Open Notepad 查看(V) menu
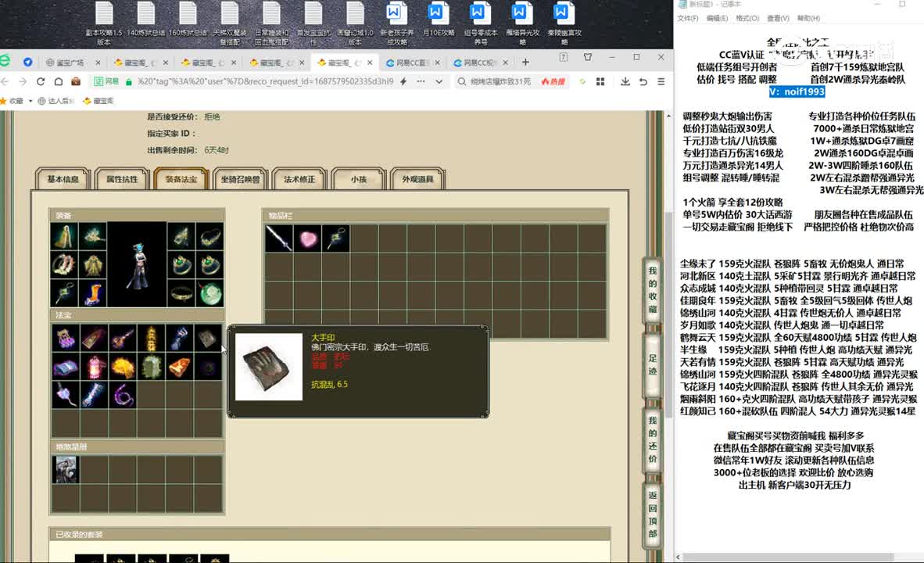The image size is (924, 563). (x=778, y=18)
